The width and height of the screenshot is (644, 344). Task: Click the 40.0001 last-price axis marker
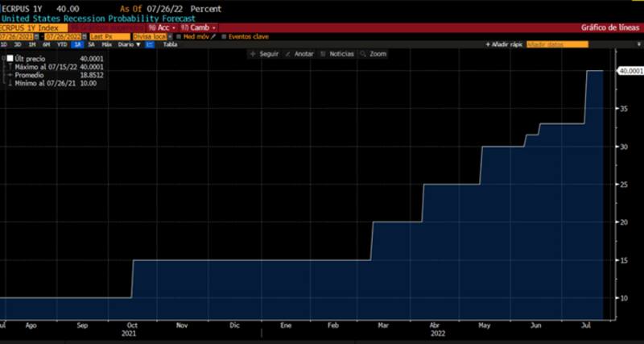point(628,71)
